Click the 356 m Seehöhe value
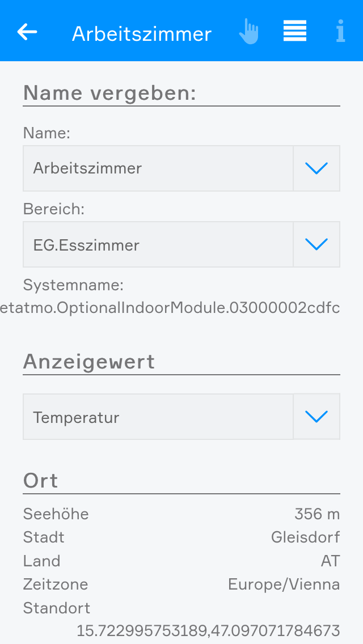The height and width of the screenshot is (644, 363). (x=317, y=514)
